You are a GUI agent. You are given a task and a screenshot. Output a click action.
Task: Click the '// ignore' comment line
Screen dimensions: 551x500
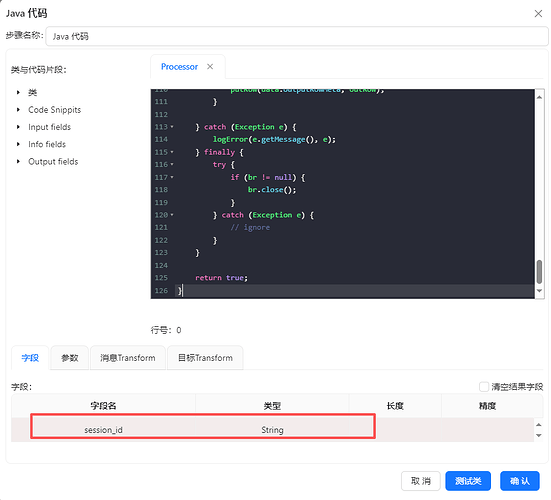pos(250,227)
